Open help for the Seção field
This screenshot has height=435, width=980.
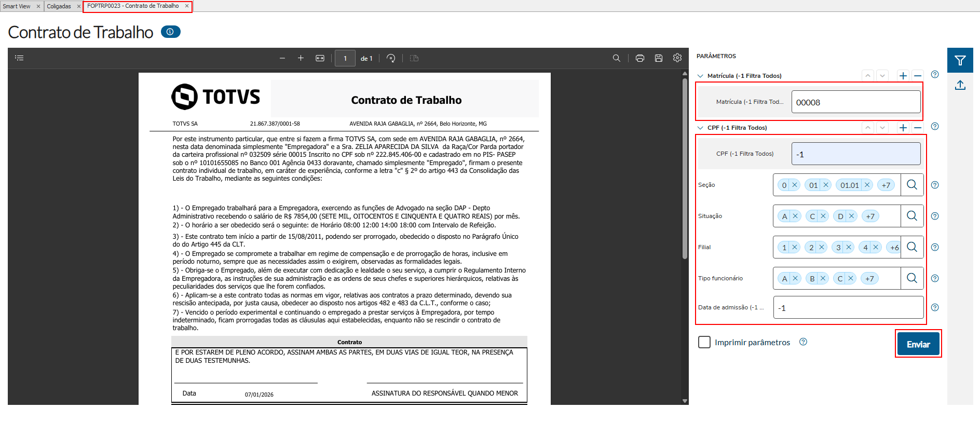pyautogui.click(x=935, y=185)
